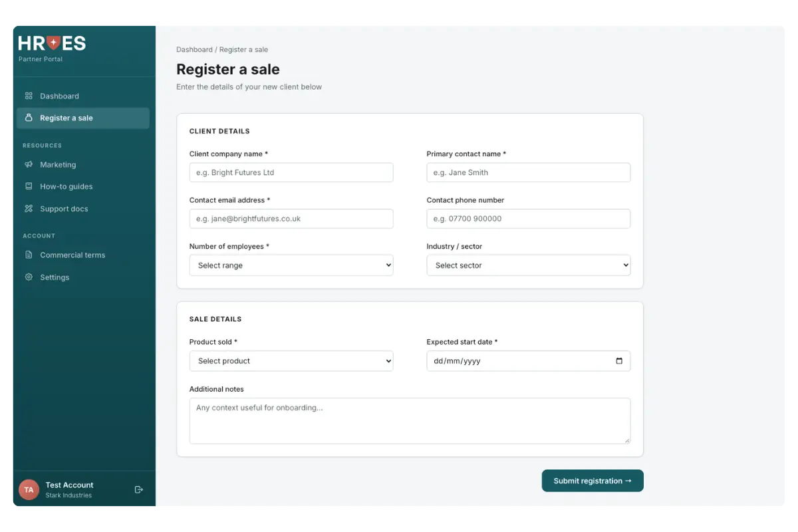Click the logout icon beside Test Account
798x532 pixels.
(x=138, y=489)
